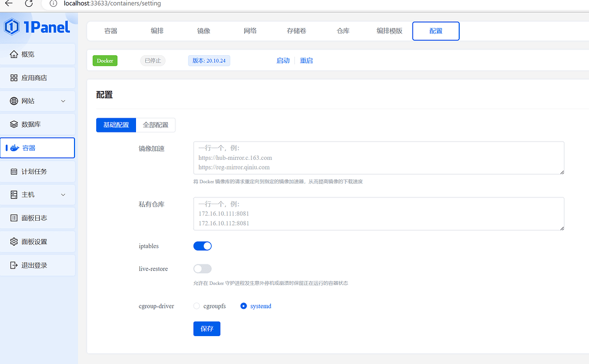Click the iptables label
This screenshot has height=364, width=589.
[149, 246]
